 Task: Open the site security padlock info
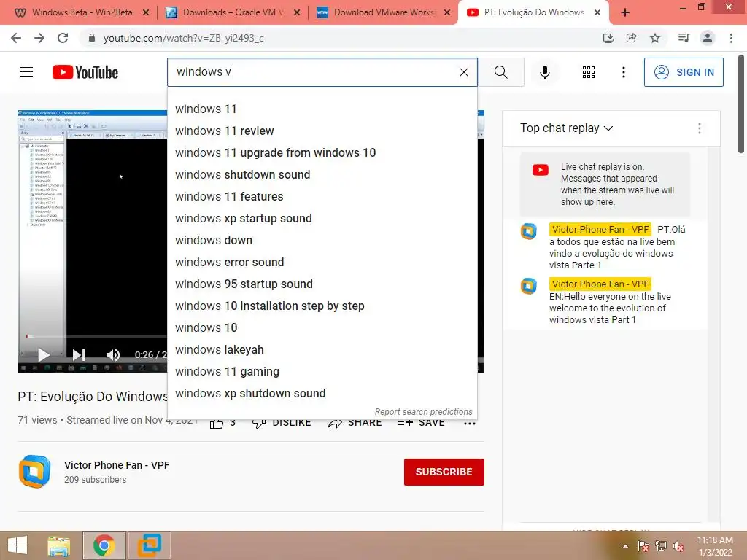pos(92,38)
